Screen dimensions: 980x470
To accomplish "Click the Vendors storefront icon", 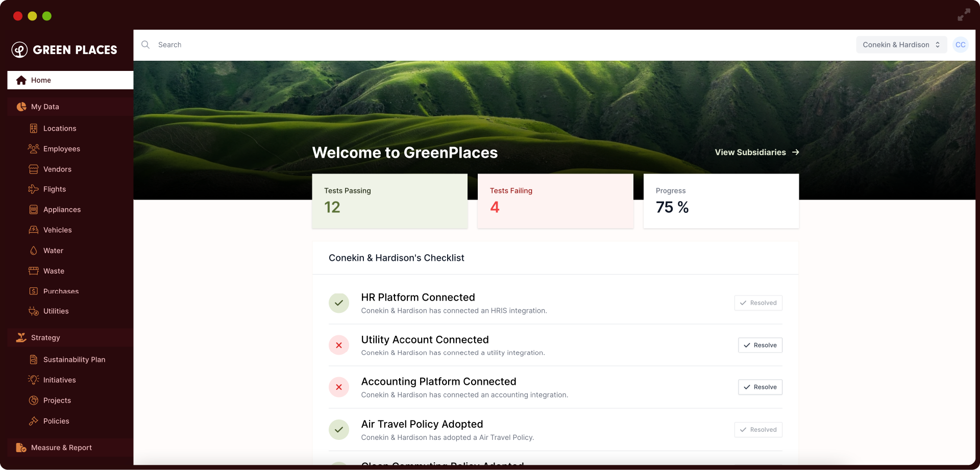I will [34, 169].
